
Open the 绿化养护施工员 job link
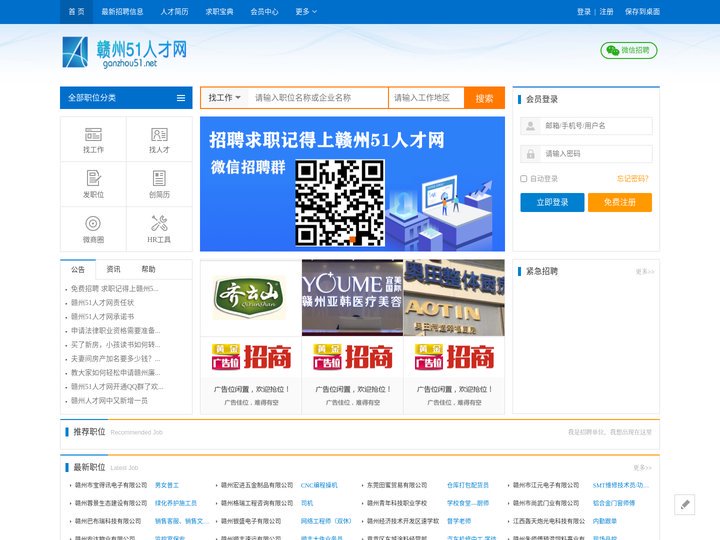(x=176, y=503)
